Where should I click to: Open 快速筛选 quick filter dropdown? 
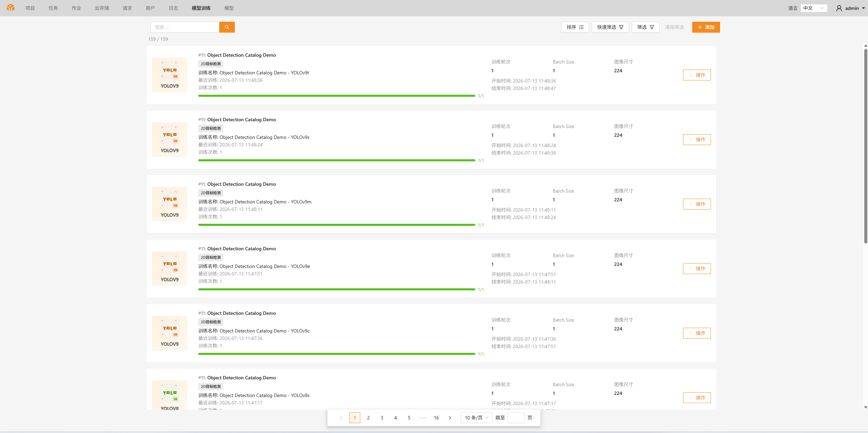pyautogui.click(x=610, y=27)
